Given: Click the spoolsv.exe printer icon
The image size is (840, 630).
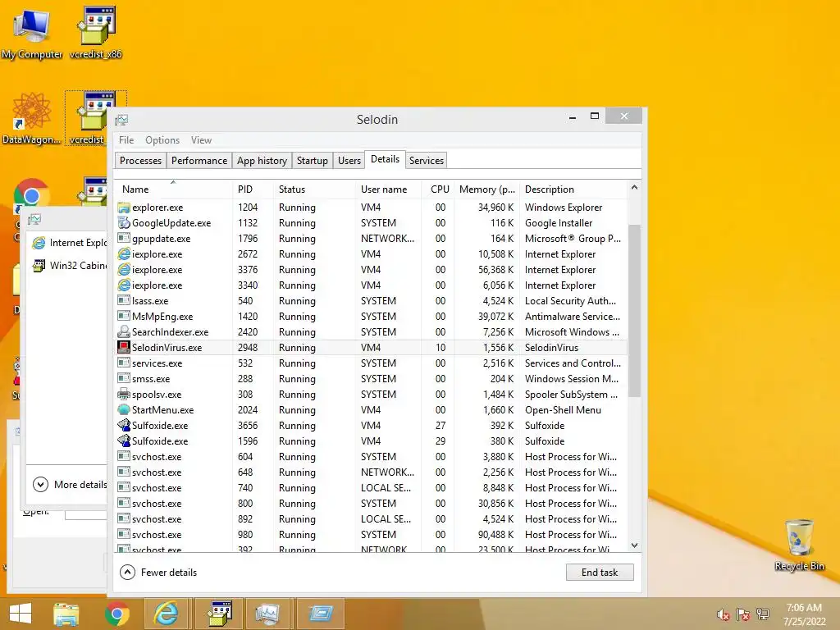Looking at the screenshot, I should (124, 395).
